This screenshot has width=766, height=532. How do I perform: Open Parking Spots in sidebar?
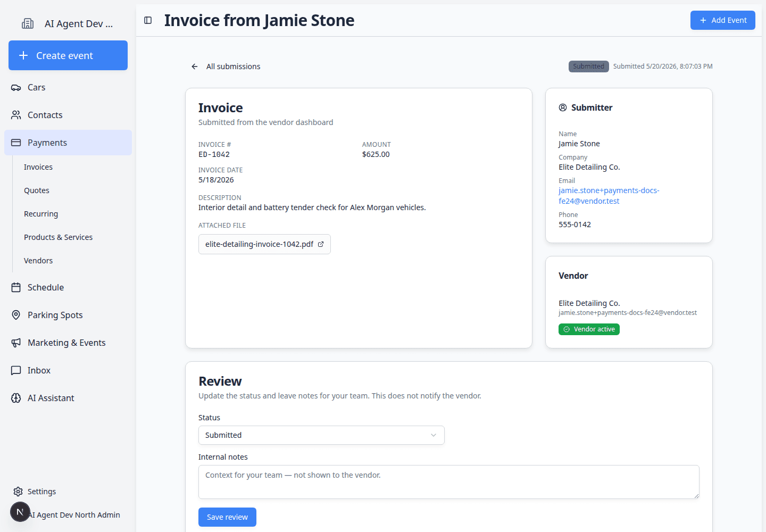tap(68, 315)
